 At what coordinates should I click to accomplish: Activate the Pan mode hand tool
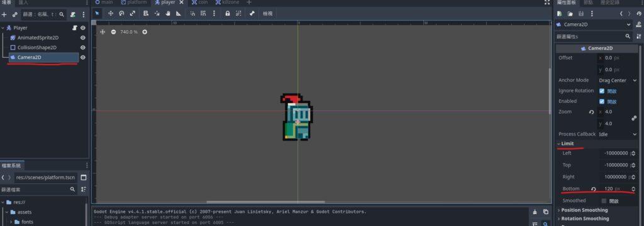pyautogui.click(x=167, y=14)
